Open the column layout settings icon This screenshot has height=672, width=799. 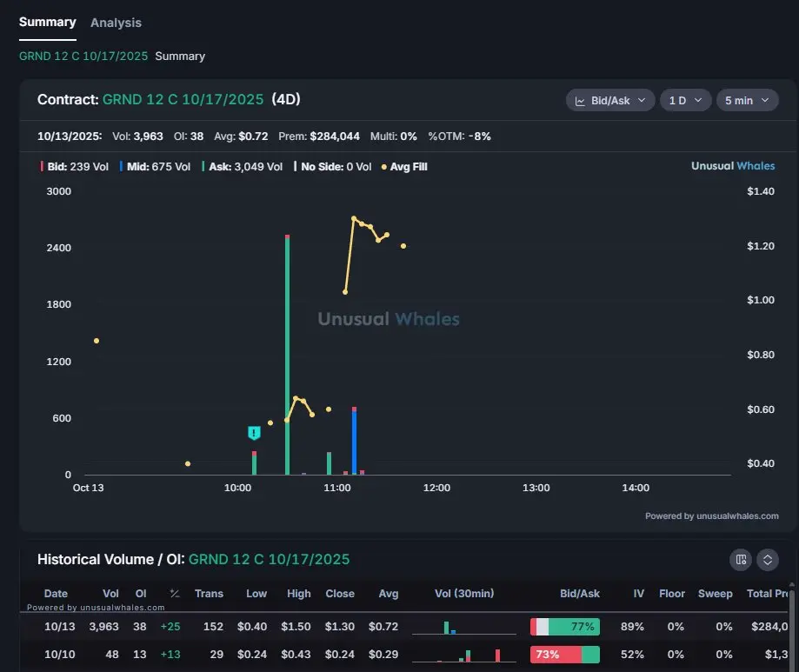pos(741,559)
